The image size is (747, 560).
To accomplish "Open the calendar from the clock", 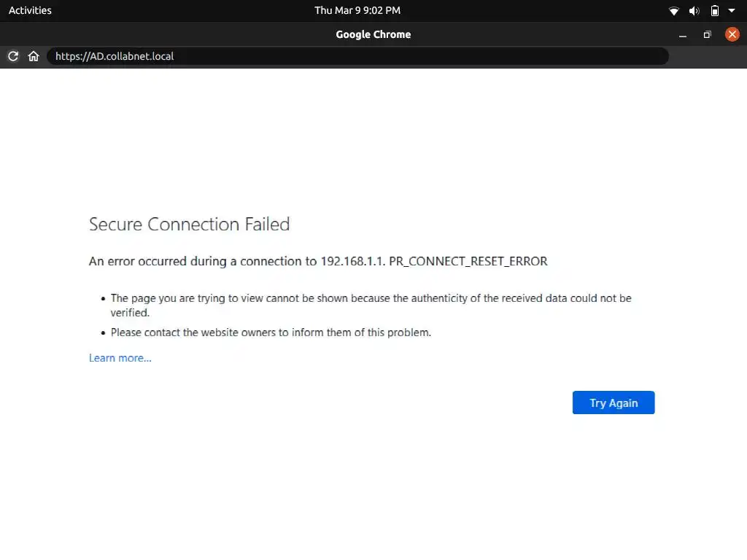I will pos(357,10).
